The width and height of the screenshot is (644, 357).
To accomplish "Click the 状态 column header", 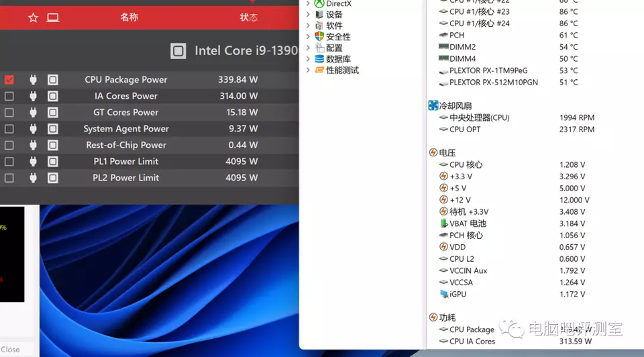I will click(248, 17).
